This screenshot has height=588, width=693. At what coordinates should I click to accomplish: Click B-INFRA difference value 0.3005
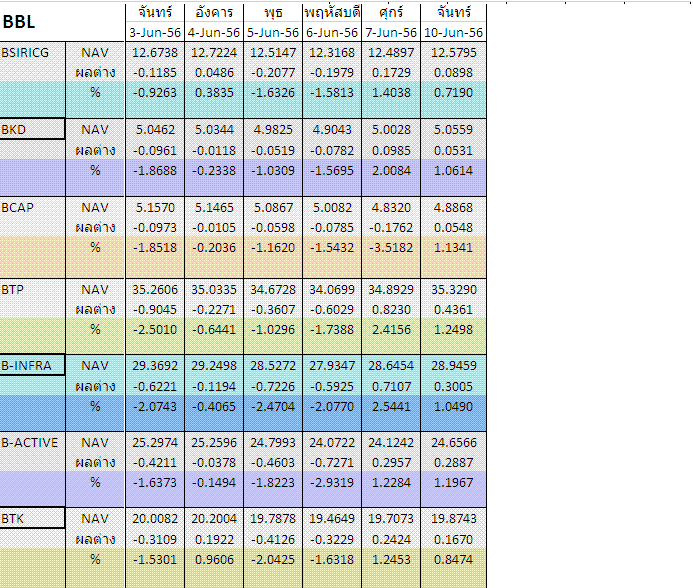(453, 386)
